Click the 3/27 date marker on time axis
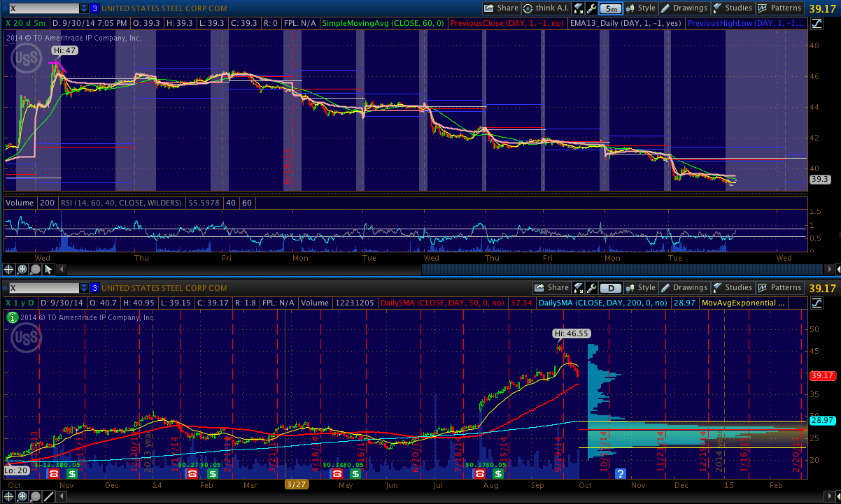Image resolution: width=841 pixels, height=504 pixels. 296,484
